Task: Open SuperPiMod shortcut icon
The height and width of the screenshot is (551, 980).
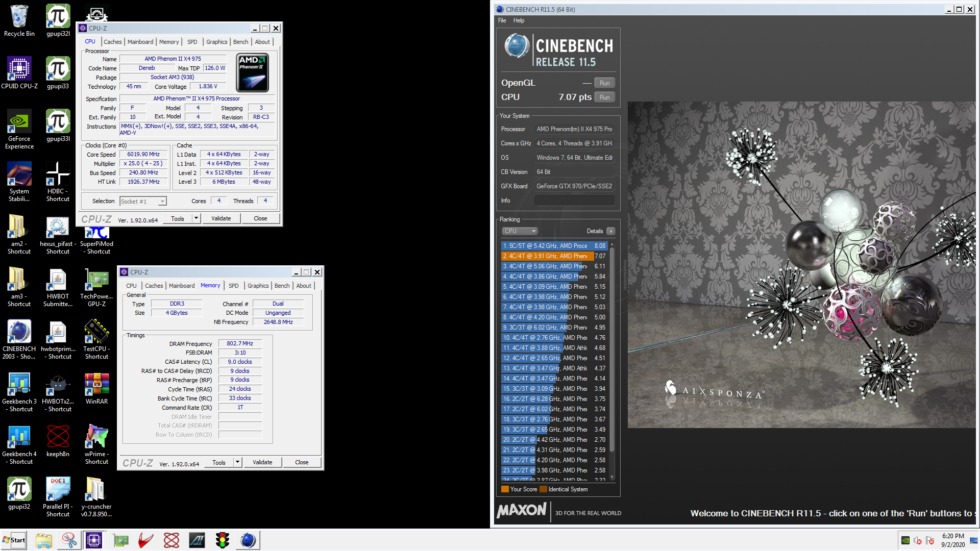Action: pyautogui.click(x=96, y=240)
